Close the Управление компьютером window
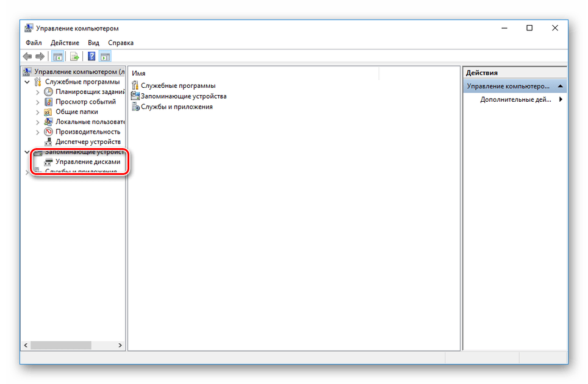The width and height of the screenshot is (588, 384). [555, 28]
